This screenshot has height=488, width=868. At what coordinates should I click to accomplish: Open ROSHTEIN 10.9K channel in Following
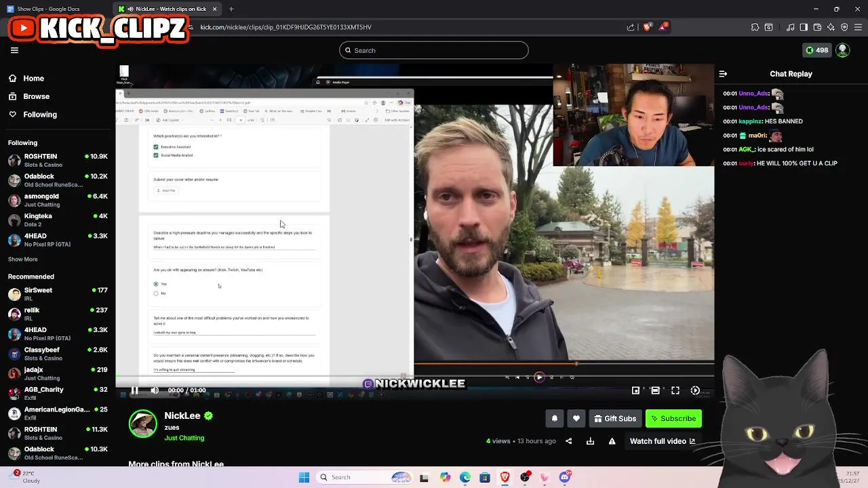coord(58,161)
